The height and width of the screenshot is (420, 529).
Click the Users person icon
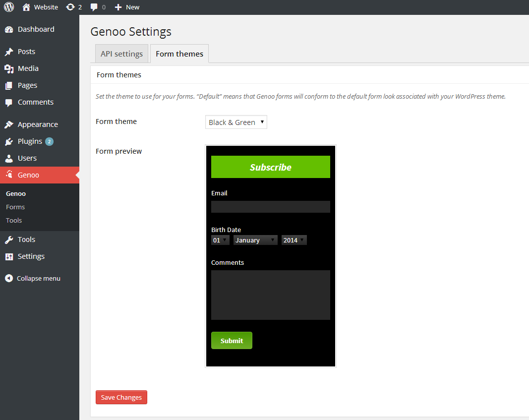click(x=9, y=158)
